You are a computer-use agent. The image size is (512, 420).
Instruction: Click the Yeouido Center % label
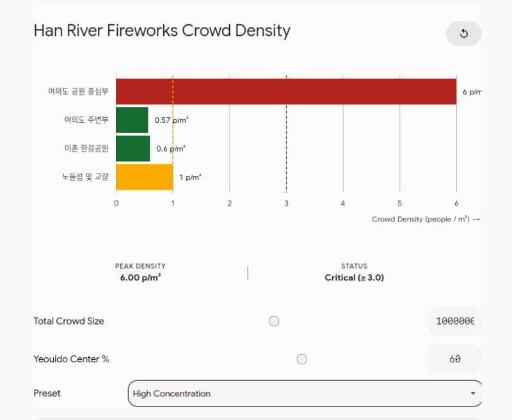tap(72, 359)
